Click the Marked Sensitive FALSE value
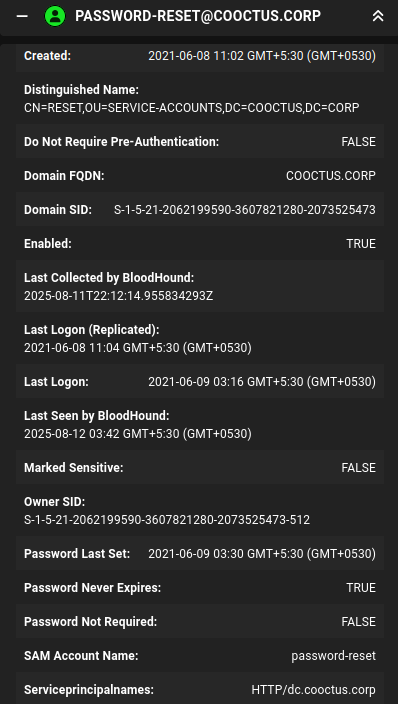Screen dimensions: 398x704 point(358,468)
